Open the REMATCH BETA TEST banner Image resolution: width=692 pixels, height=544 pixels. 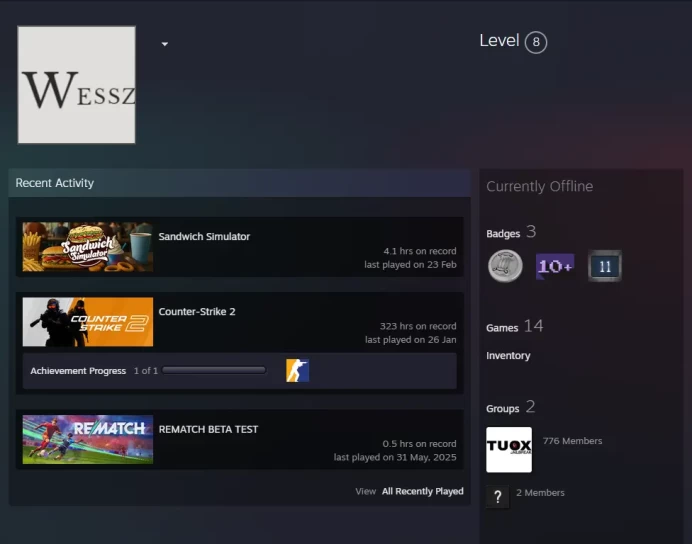[88, 439]
